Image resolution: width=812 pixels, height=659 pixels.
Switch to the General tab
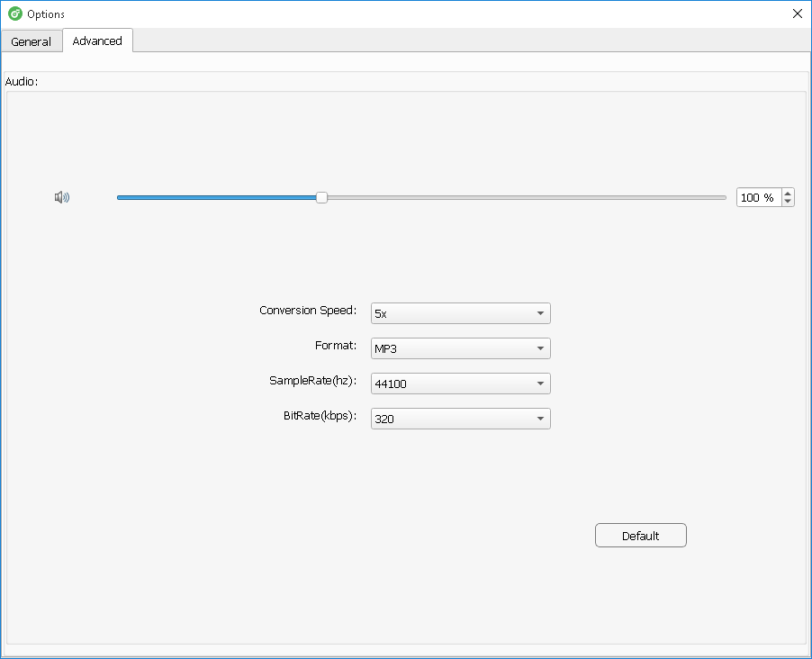[x=32, y=41]
